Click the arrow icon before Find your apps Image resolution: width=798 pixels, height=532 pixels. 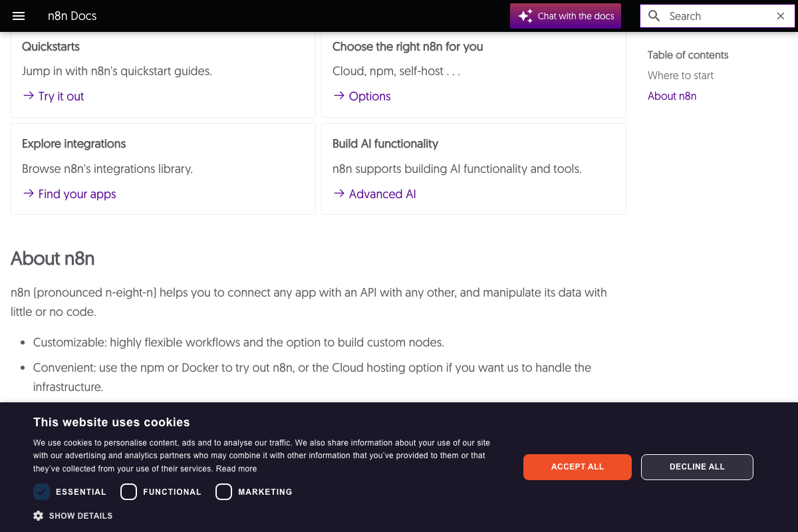pos(29,194)
